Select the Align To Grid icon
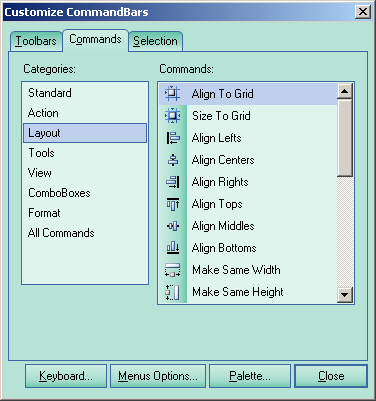Screen dimensions: 376x401 pyautogui.click(x=172, y=94)
